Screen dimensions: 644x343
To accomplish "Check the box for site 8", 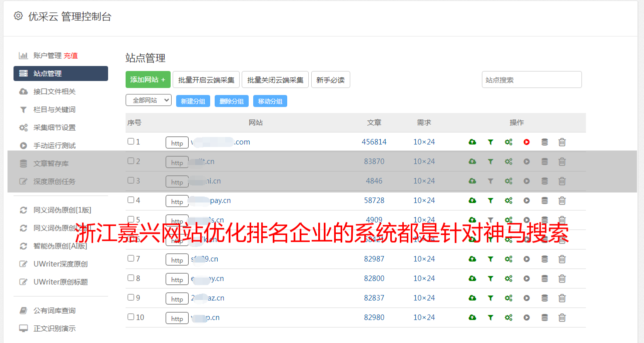I will pos(131,278).
